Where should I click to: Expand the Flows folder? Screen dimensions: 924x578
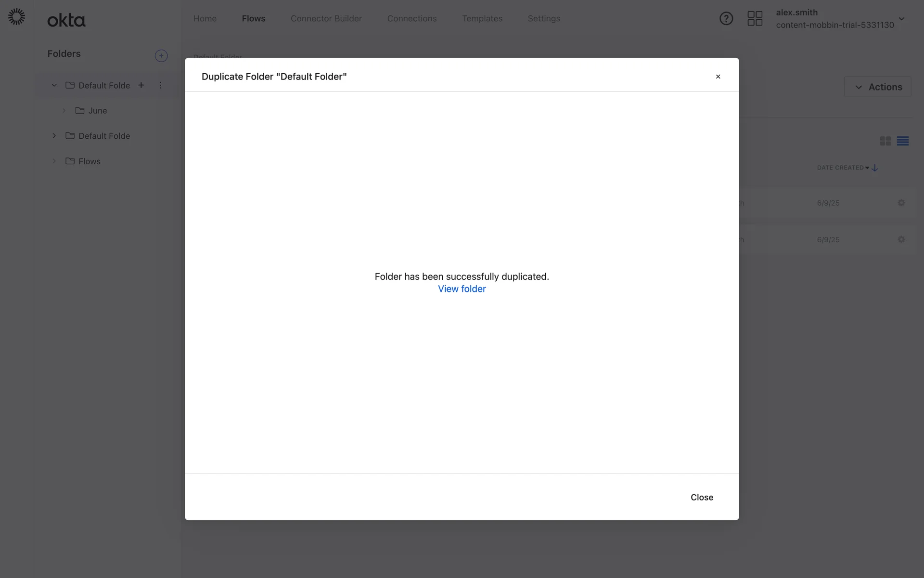point(54,161)
